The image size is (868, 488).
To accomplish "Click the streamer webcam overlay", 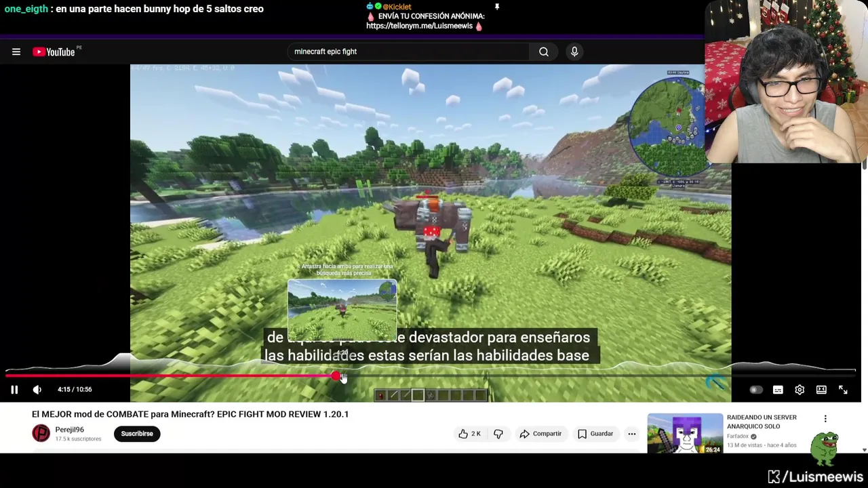I will (786, 81).
